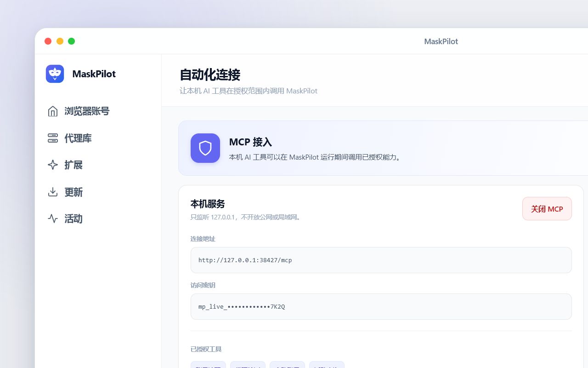Click the MaskPilot name in the sidebar
The height and width of the screenshot is (368, 588).
[x=94, y=74]
